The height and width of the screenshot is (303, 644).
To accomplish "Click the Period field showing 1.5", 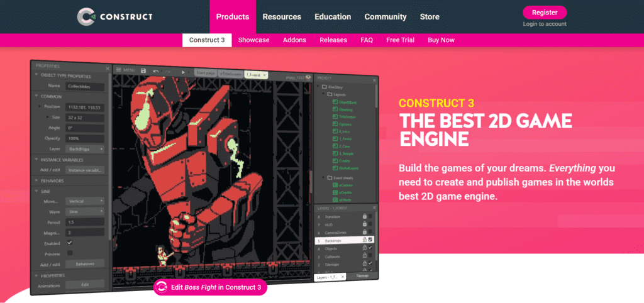I will click(85, 222).
